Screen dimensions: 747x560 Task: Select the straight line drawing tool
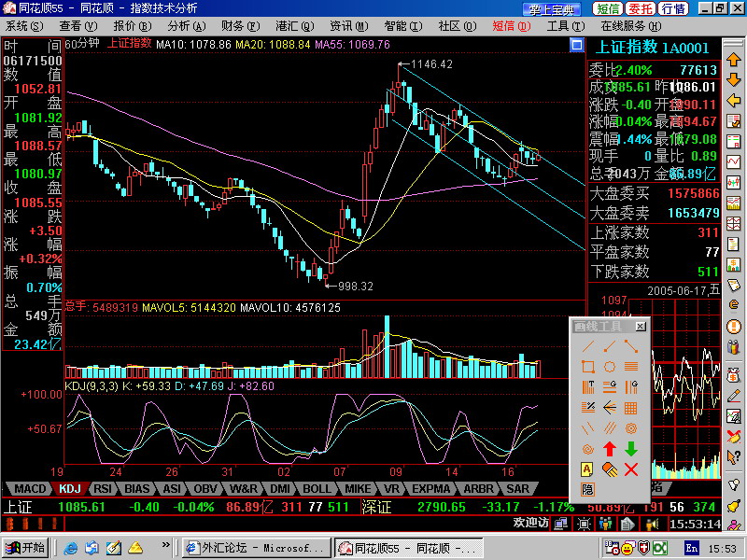588,346
